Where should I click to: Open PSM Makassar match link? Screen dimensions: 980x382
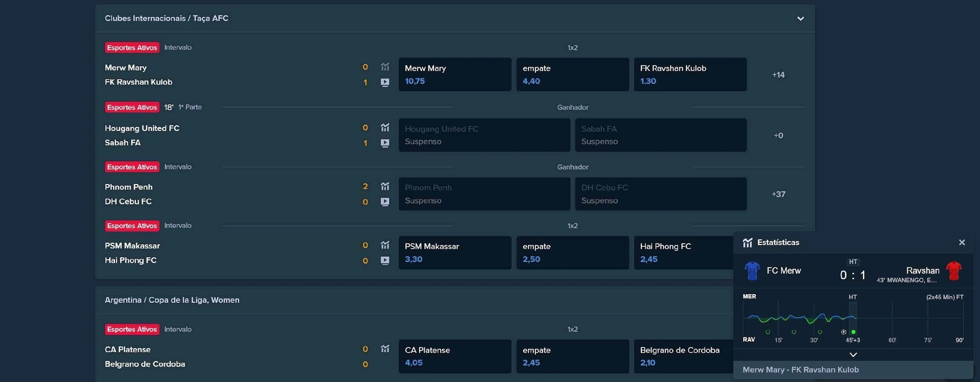[x=132, y=246]
